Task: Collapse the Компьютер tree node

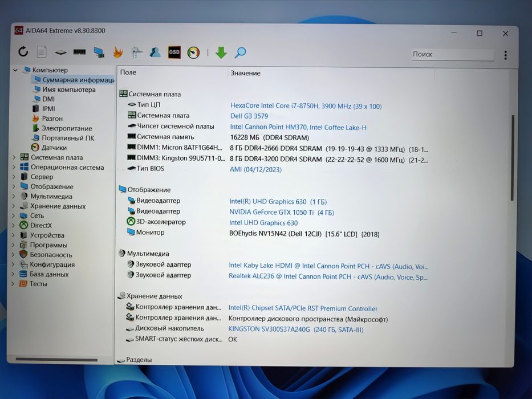Action: click(x=15, y=70)
